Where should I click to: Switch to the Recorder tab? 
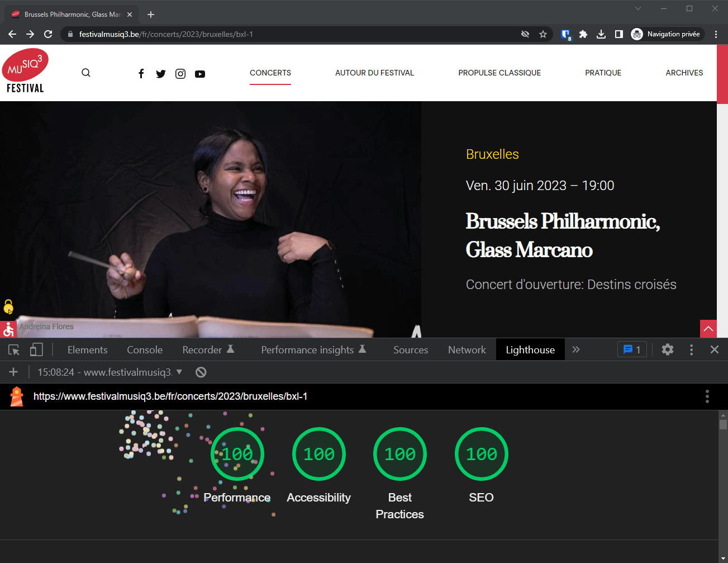point(208,350)
